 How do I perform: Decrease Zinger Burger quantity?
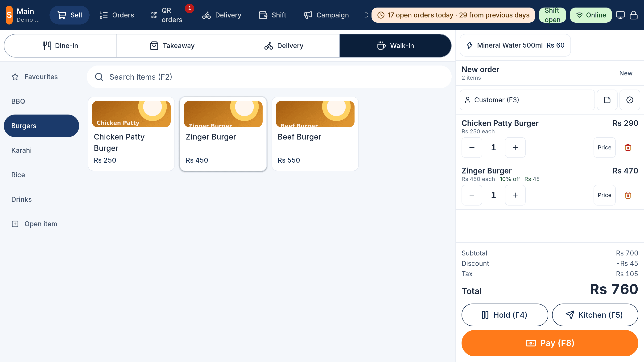(x=472, y=195)
